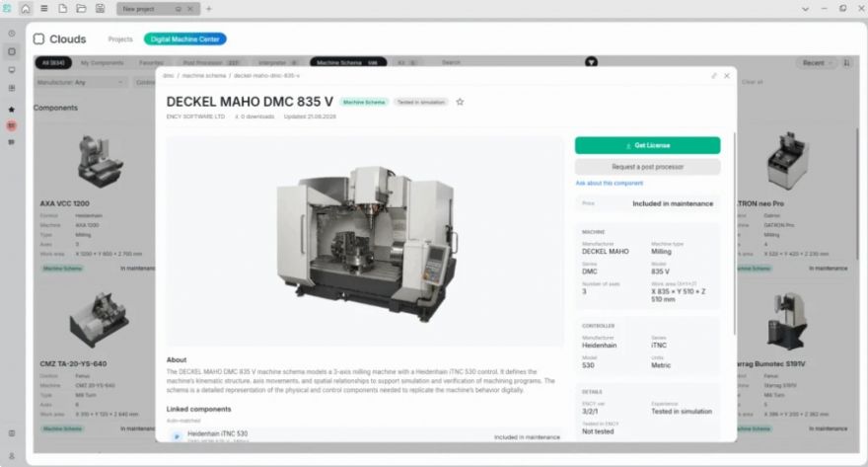The image size is (868, 467).
Task: Switch to the Projects tab
Action: [x=120, y=39]
